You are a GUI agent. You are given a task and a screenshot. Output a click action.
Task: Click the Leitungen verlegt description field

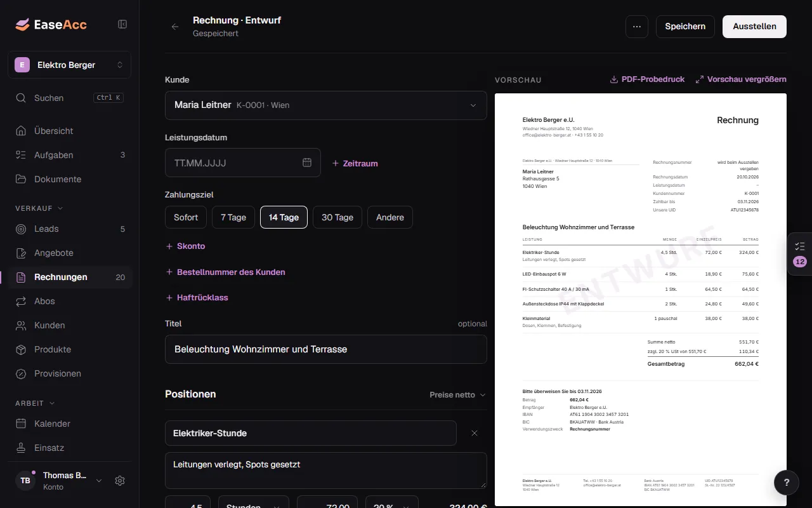pos(326,471)
